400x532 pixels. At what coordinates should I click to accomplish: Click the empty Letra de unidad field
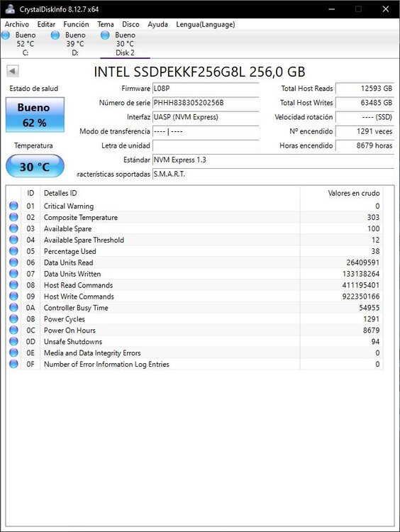[x=206, y=145]
